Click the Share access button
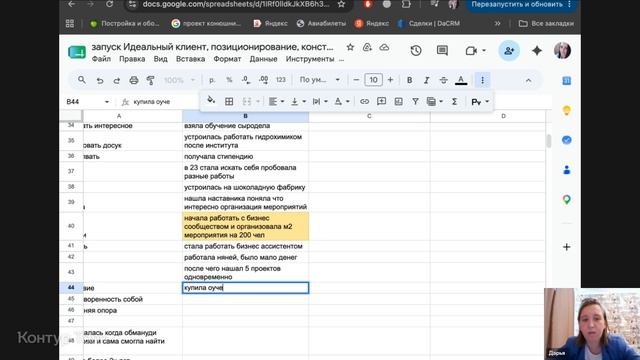640x360 pixels. 509,51
